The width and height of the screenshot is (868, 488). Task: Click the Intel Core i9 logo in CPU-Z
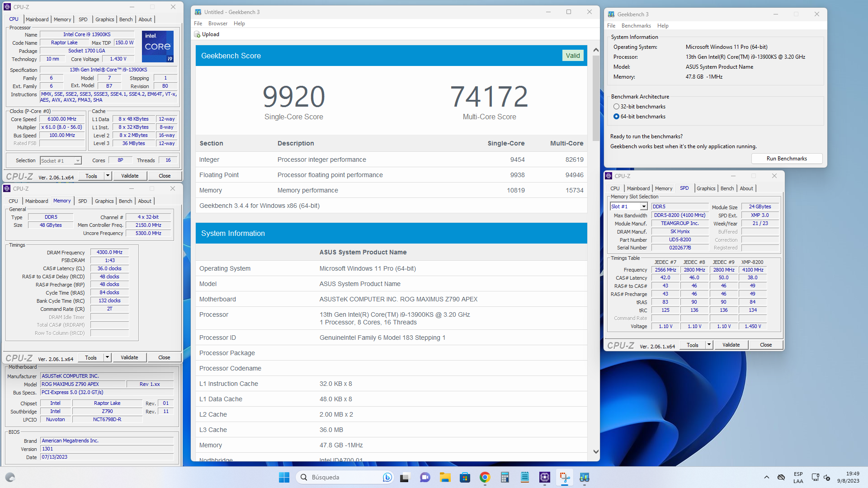point(158,47)
